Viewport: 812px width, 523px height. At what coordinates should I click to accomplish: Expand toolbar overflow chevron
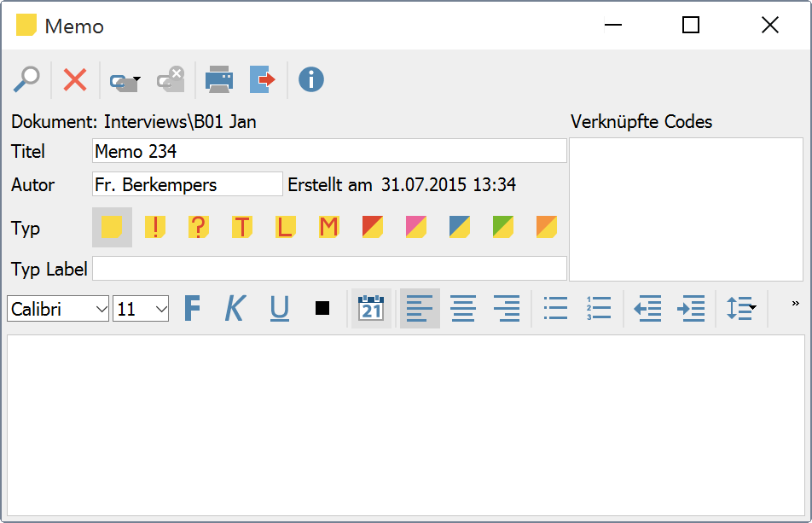pos(796,304)
